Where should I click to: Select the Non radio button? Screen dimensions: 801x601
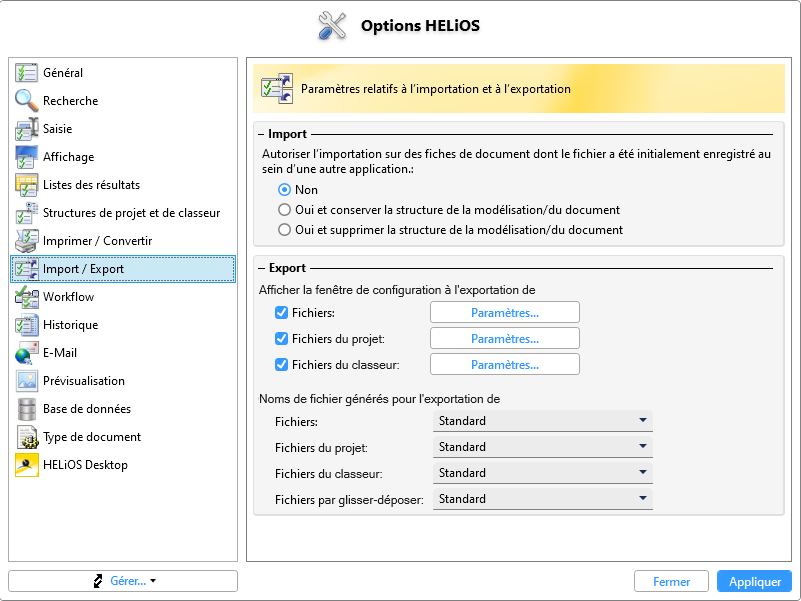tap(284, 190)
